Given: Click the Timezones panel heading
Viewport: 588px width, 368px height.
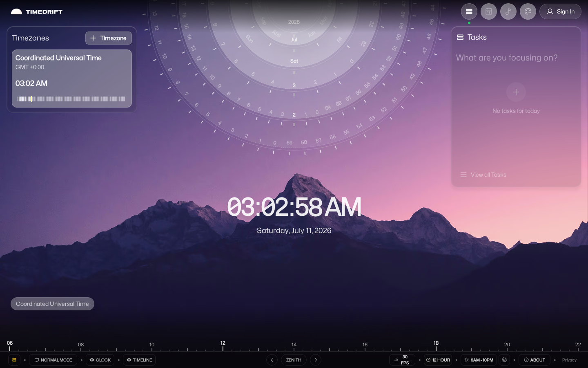Looking at the screenshot, I should pos(30,38).
